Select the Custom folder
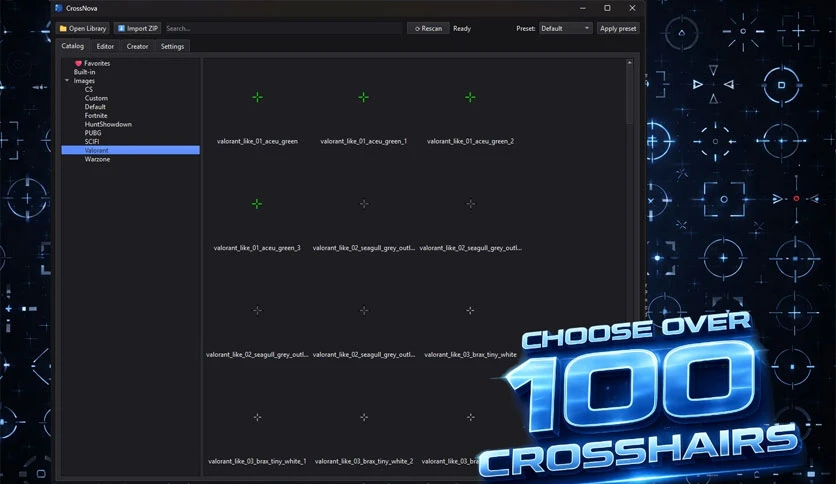 click(96, 98)
